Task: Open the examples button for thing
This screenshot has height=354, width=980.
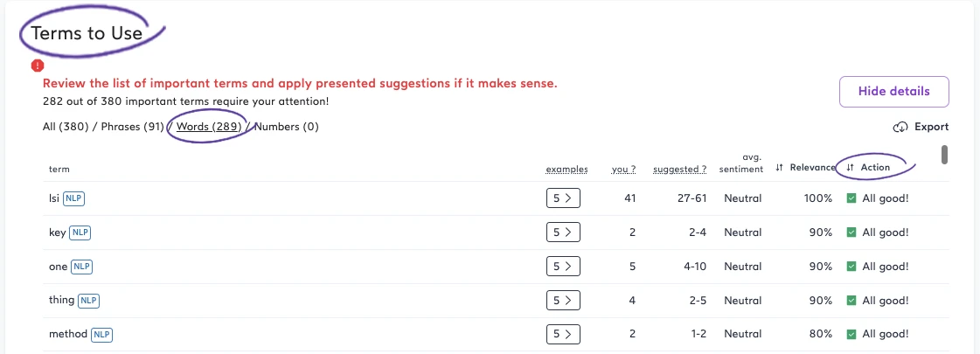Action: click(x=563, y=300)
